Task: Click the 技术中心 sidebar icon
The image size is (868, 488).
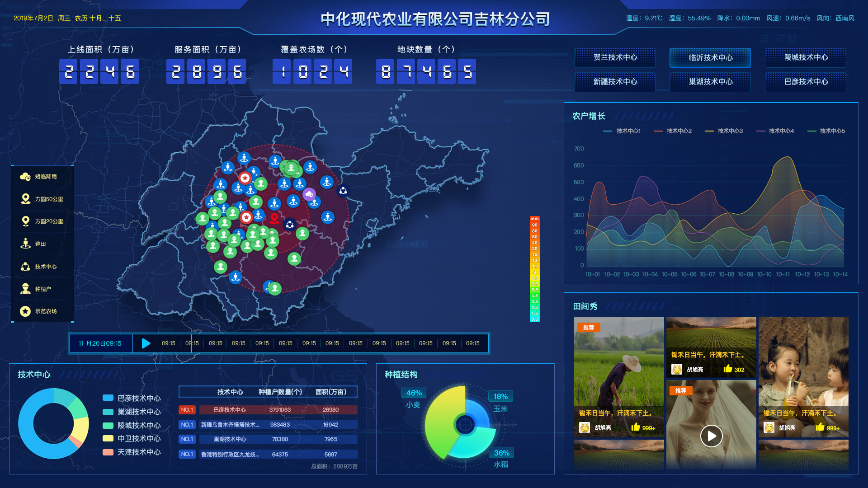Action: pyautogui.click(x=25, y=267)
